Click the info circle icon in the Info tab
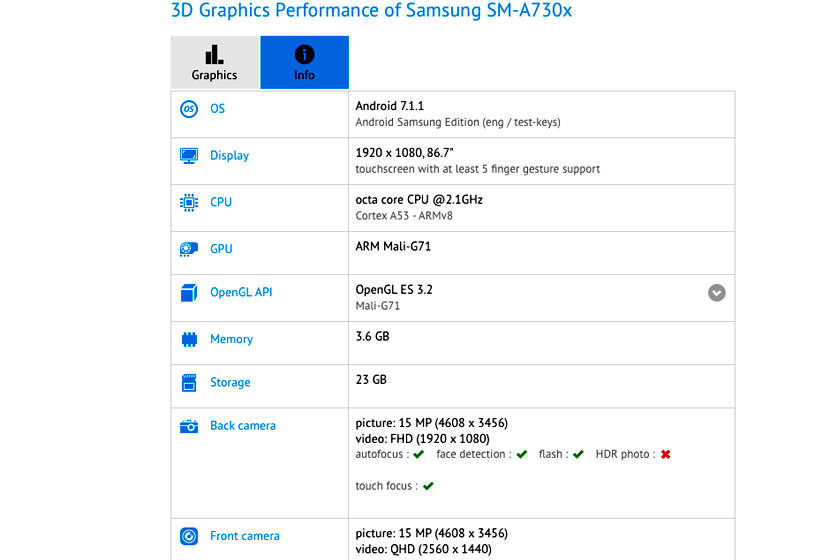Screen dimensions: 840x560 click(304, 55)
